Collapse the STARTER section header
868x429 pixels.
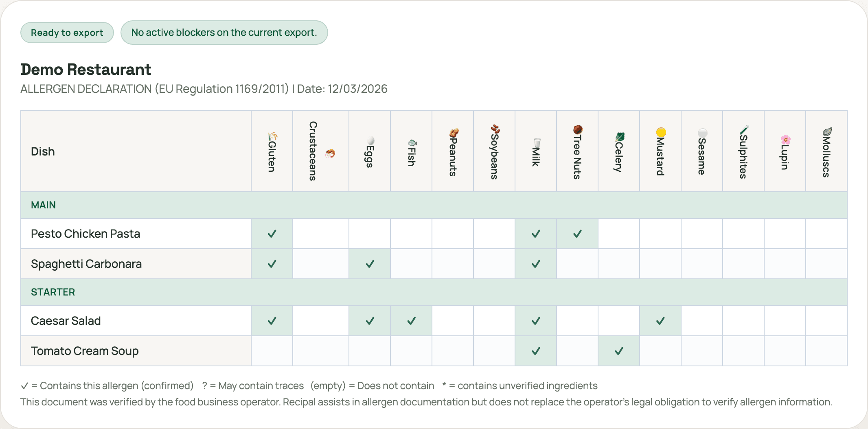pos(53,292)
